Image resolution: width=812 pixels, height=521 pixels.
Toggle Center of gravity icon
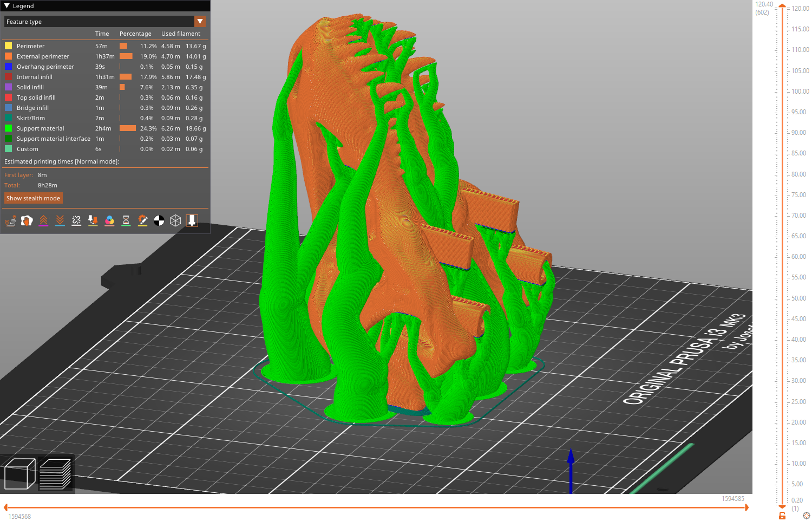pyautogui.click(x=159, y=220)
